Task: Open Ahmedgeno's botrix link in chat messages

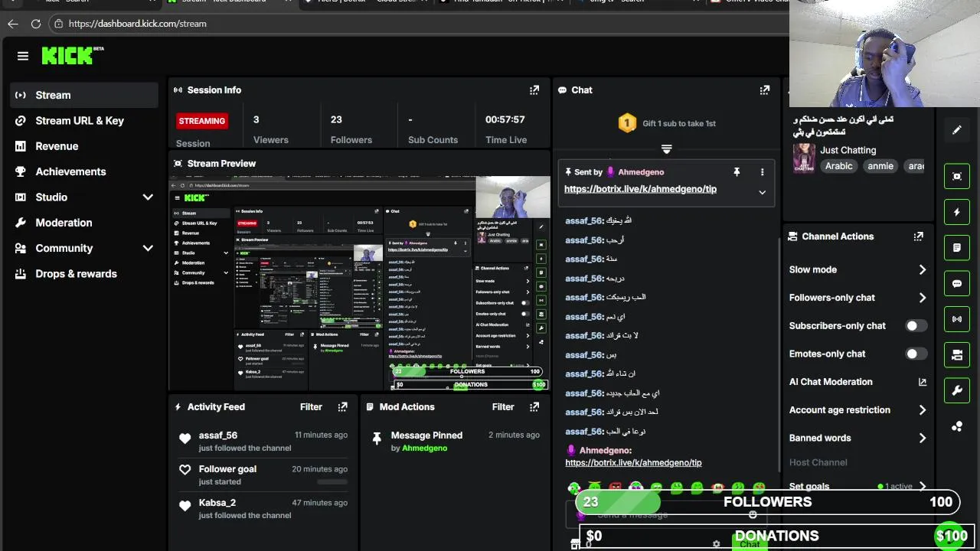Action: tap(633, 463)
